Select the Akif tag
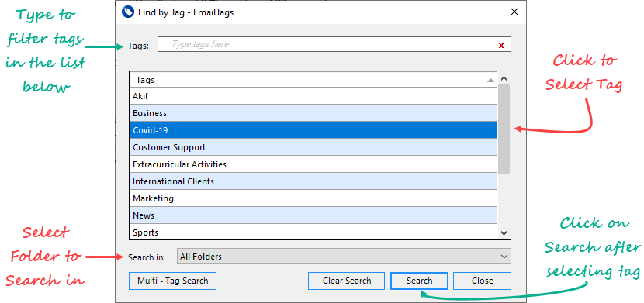The image size is (644, 303). click(x=313, y=96)
